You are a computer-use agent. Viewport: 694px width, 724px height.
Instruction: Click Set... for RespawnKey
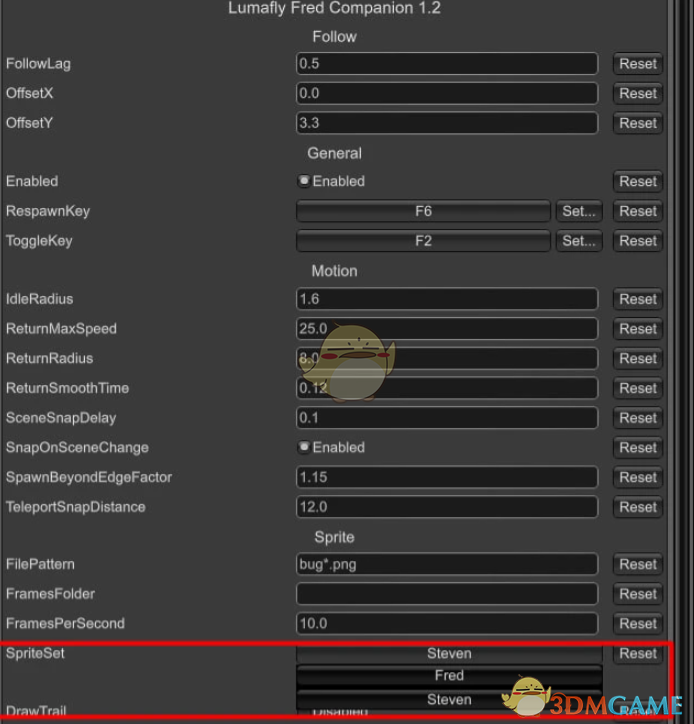click(x=579, y=211)
